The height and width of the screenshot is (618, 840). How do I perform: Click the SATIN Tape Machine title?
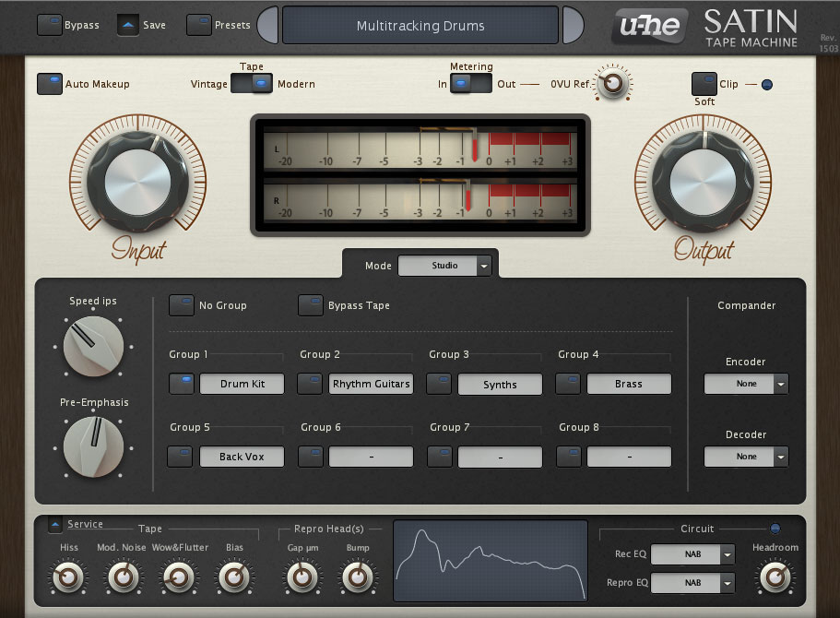click(x=751, y=28)
